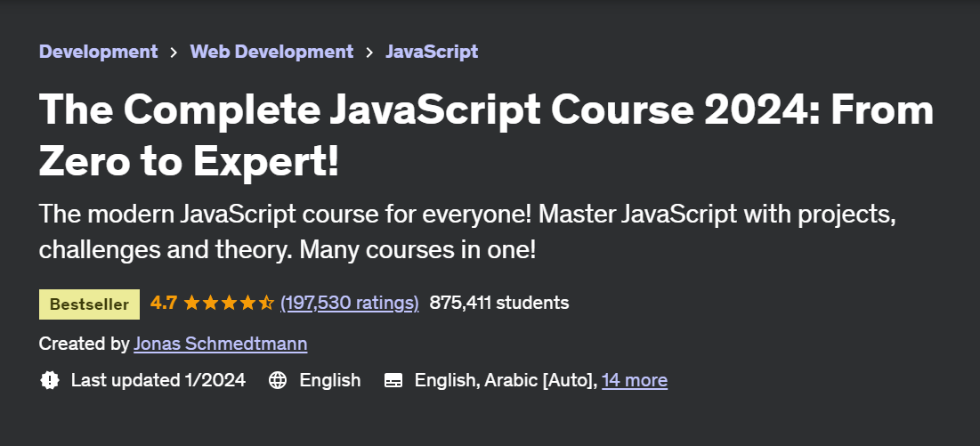Viewport: 980px width, 446px height.
Task: Open the JavaScript breadcrumb link
Action: click(x=431, y=52)
